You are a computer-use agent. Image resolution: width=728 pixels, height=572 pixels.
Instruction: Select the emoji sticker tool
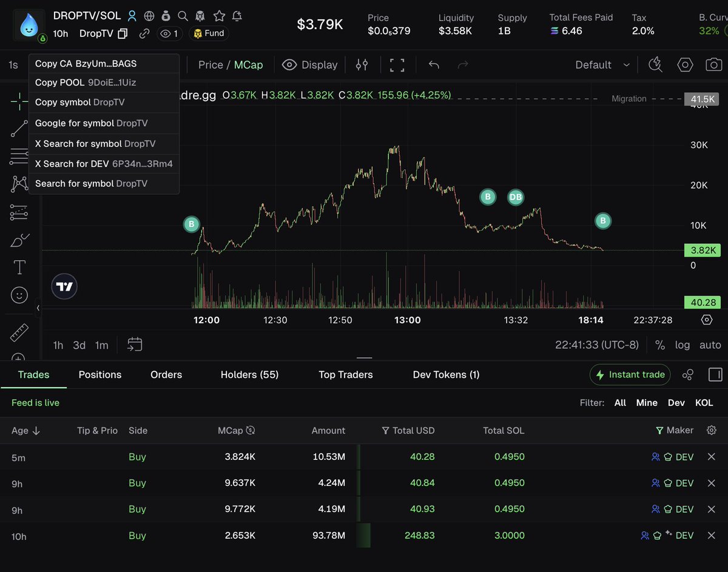click(x=19, y=295)
